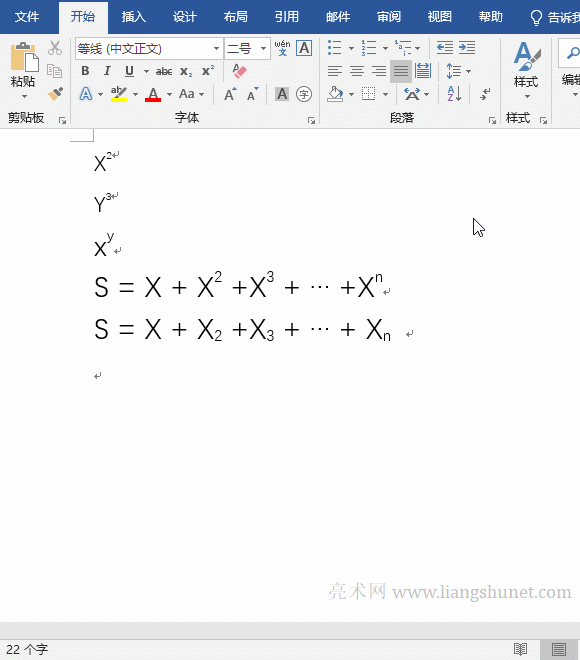Image resolution: width=580 pixels, height=660 pixels.
Task: Increase font size with grow A icon
Action: (x=230, y=94)
